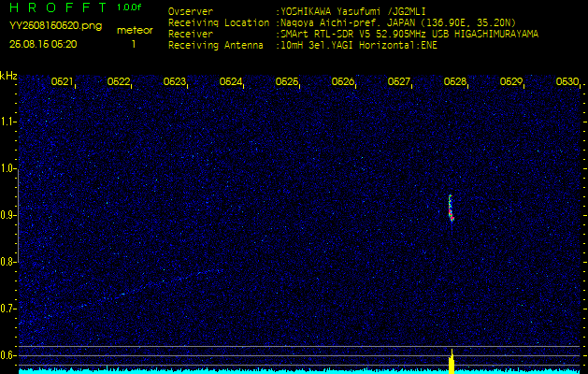Click the 0.7 kHz axis label
588x374 pixels.
(x=7, y=309)
